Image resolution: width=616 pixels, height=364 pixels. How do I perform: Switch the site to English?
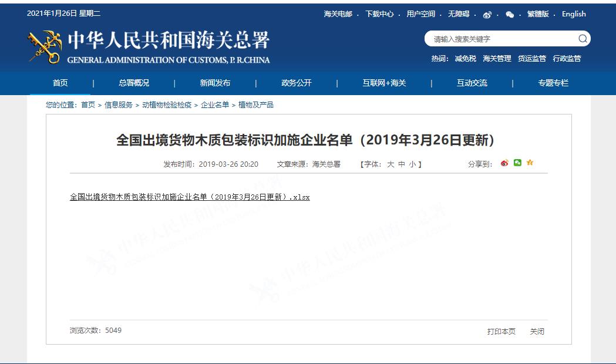[573, 14]
